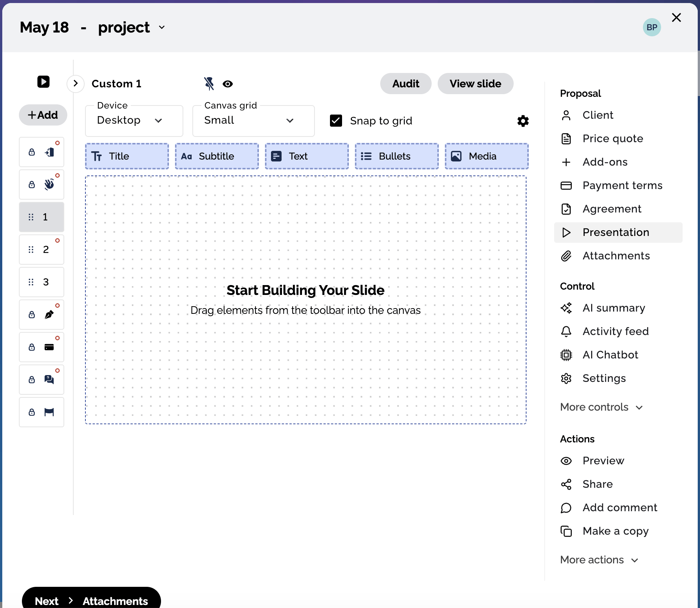This screenshot has height=608, width=700.
Task: Select the locked credit card slide thumbnail
Action: [42, 347]
